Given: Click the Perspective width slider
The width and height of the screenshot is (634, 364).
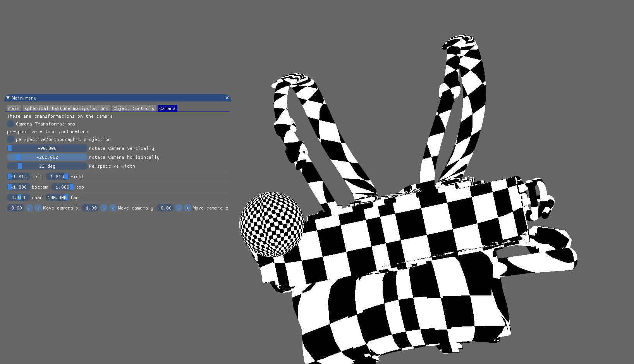Looking at the screenshot, I should pos(46,166).
